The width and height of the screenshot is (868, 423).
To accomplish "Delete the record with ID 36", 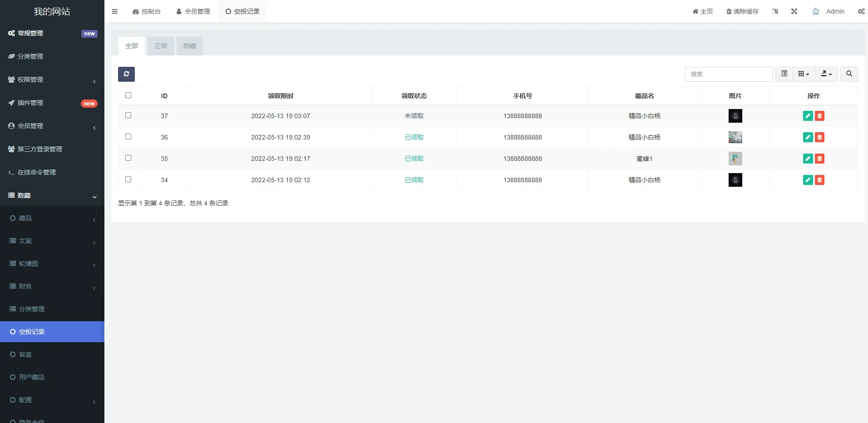I will click(819, 137).
